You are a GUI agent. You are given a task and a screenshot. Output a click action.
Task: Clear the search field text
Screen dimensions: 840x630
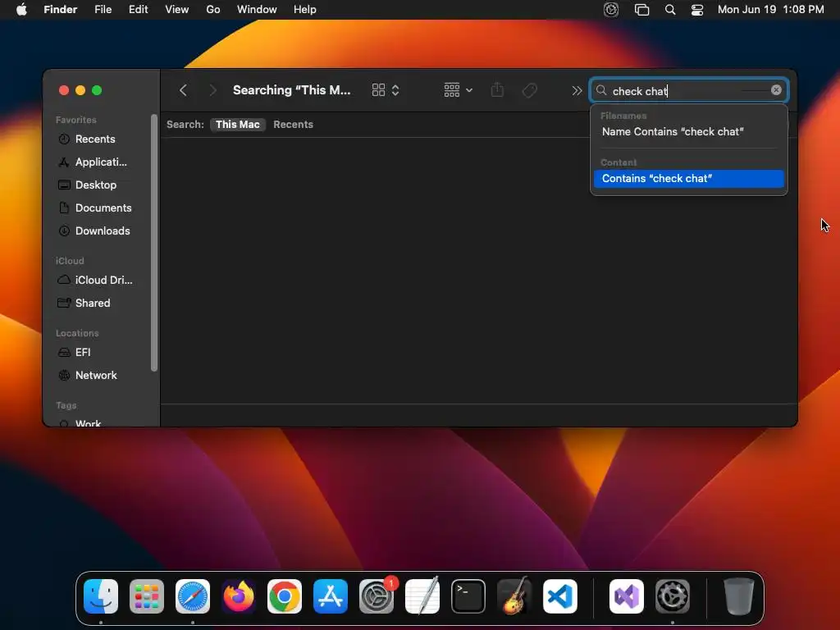coord(776,90)
